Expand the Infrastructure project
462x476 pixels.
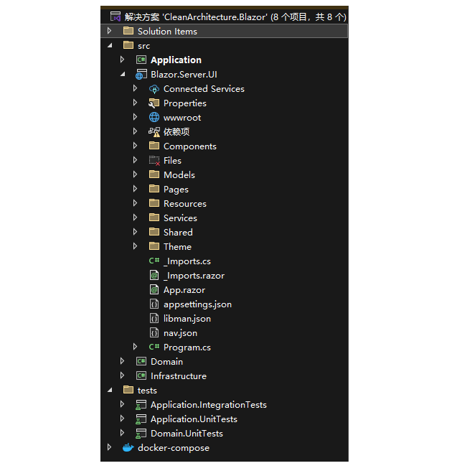(x=122, y=375)
